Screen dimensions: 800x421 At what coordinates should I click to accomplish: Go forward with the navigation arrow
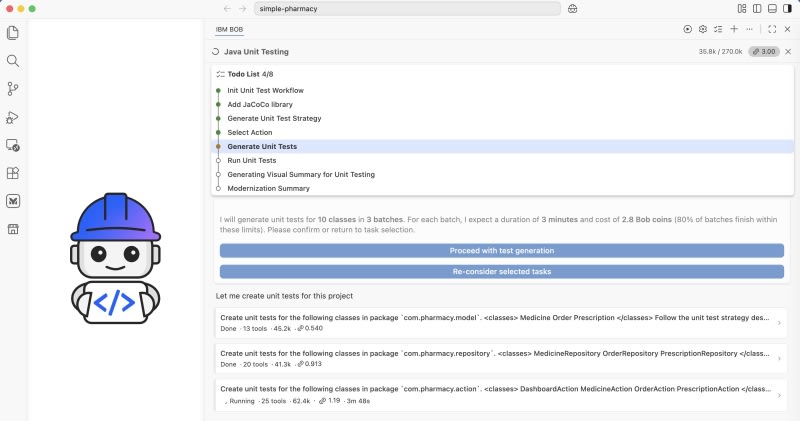[242, 9]
